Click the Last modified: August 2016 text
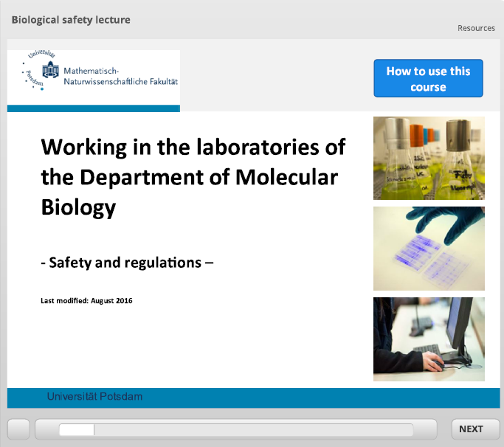Image resolution: width=504 pixels, height=447 pixels. click(86, 300)
